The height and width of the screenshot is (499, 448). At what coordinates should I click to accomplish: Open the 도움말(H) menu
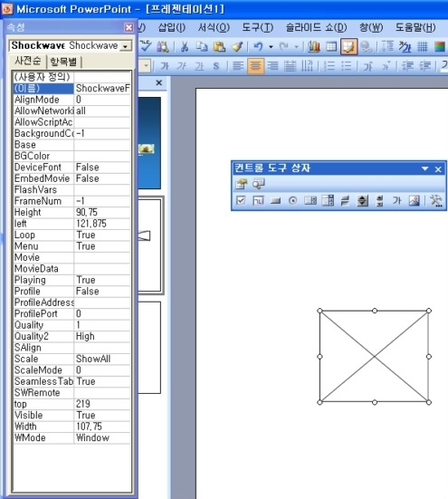click(415, 28)
